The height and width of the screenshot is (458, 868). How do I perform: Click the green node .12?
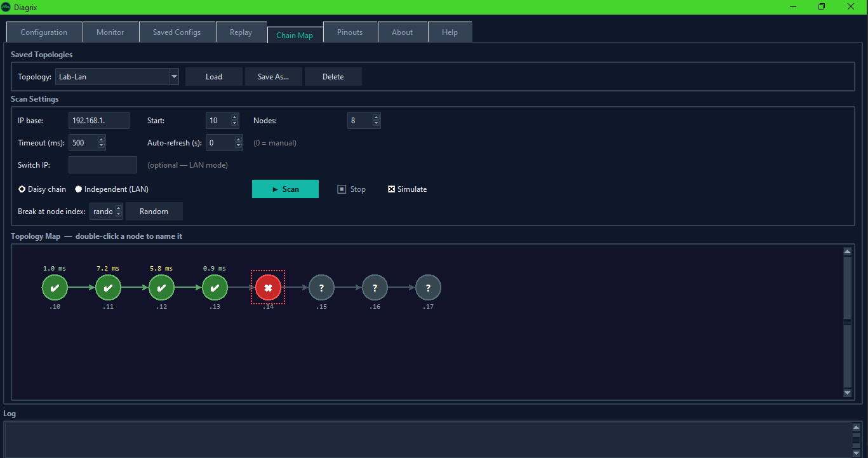[x=161, y=288]
